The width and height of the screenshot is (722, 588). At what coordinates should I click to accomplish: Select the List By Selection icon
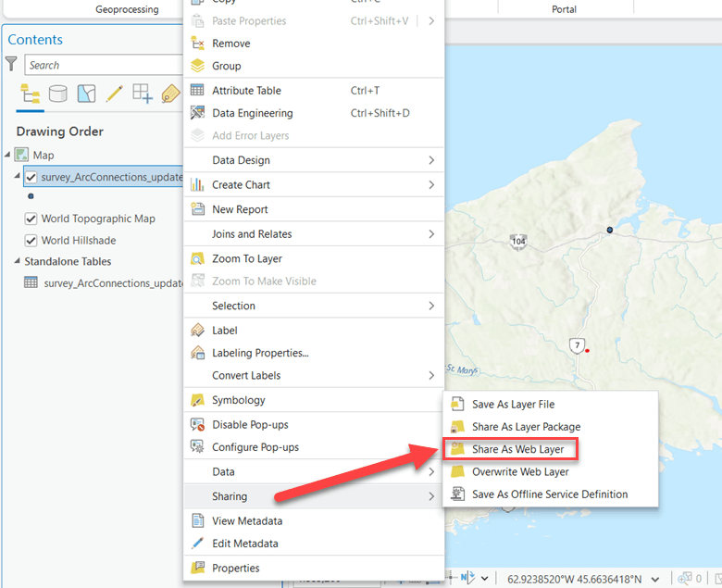(x=87, y=94)
